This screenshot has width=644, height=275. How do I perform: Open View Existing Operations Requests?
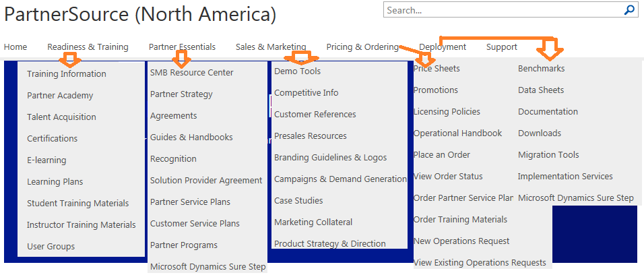pyautogui.click(x=480, y=262)
